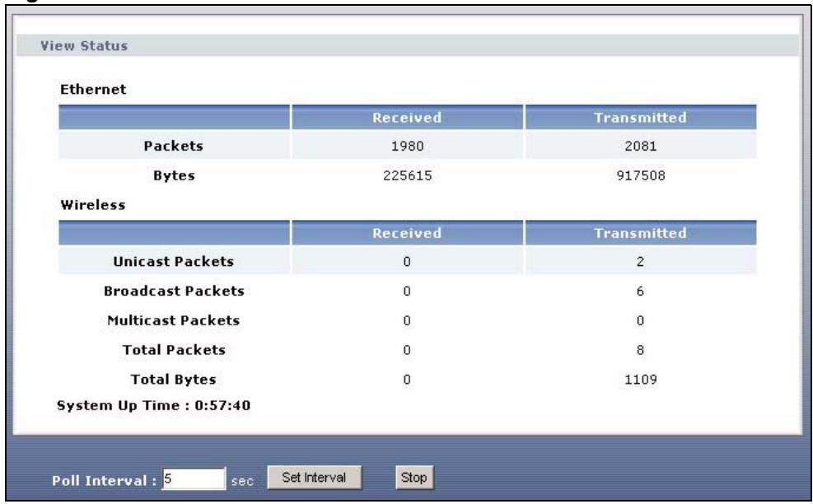This screenshot has width=813, height=504.
Task: Select Broadcast Packets received value 0
Action: (x=407, y=291)
